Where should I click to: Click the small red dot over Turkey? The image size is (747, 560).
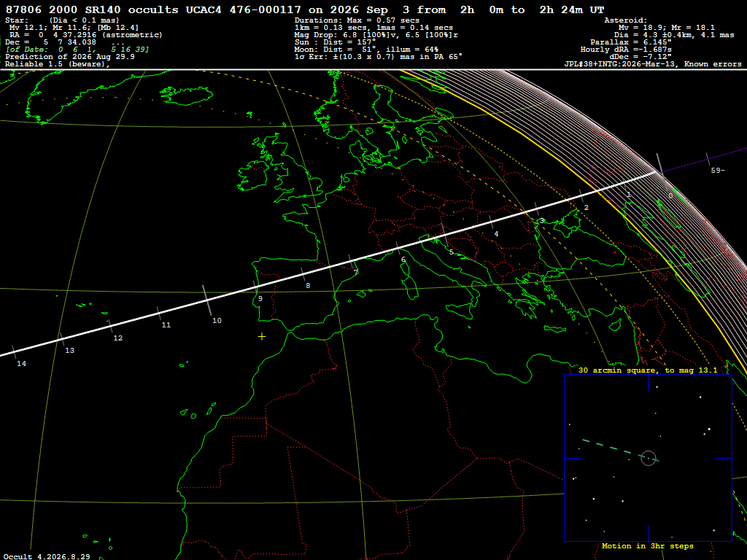pos(614,252)
